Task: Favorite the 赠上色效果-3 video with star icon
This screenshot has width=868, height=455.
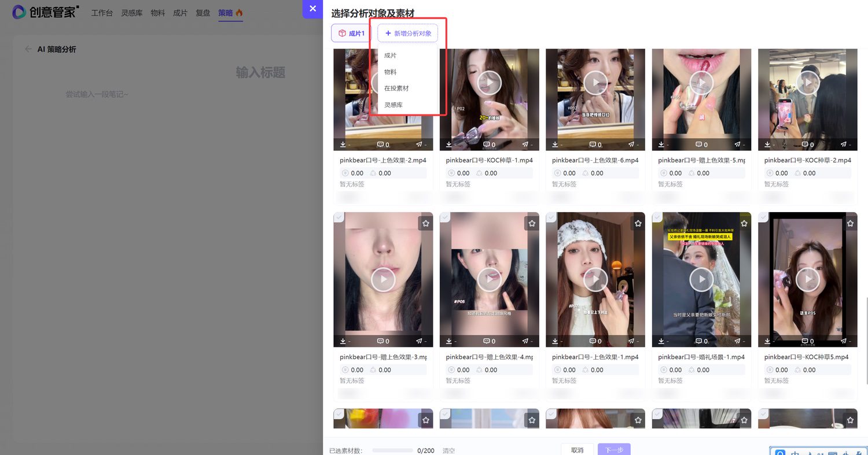Action: (x=426, y=223)
